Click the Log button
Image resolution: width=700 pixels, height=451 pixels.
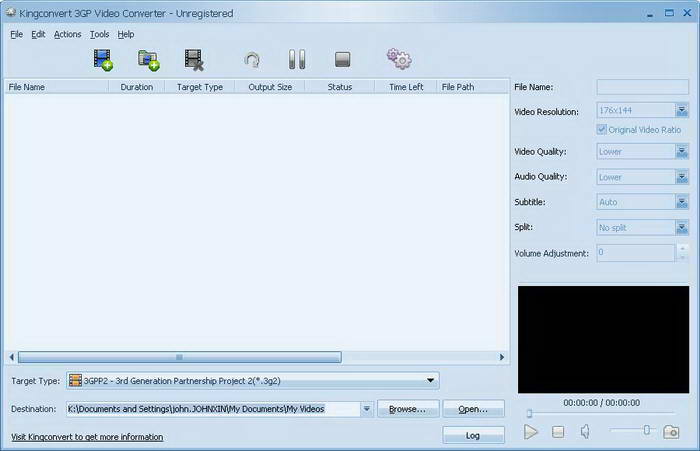coord(473,435)
